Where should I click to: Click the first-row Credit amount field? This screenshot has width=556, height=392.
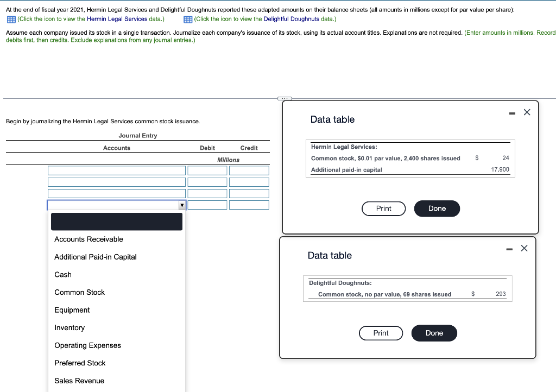(x=249, y=170)
